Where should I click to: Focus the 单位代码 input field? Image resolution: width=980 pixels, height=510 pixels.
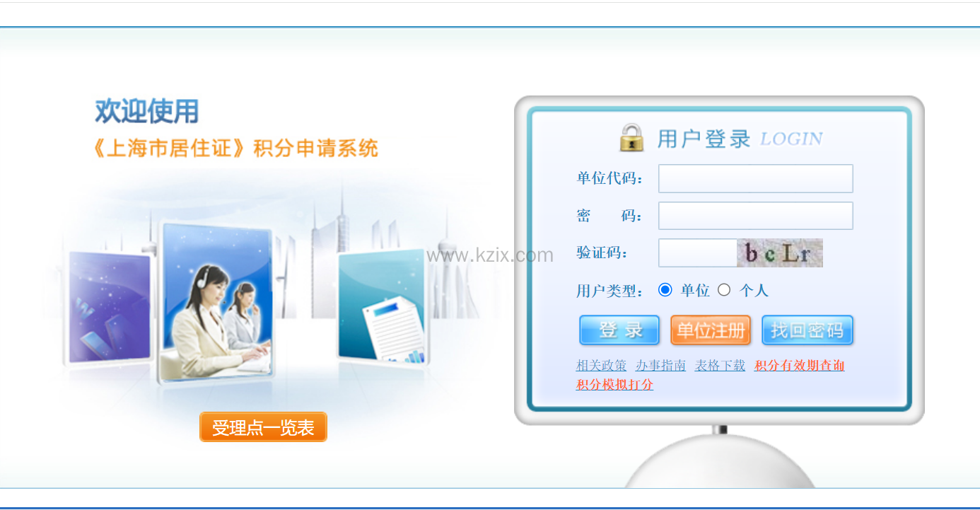click(x=756, y=178)
